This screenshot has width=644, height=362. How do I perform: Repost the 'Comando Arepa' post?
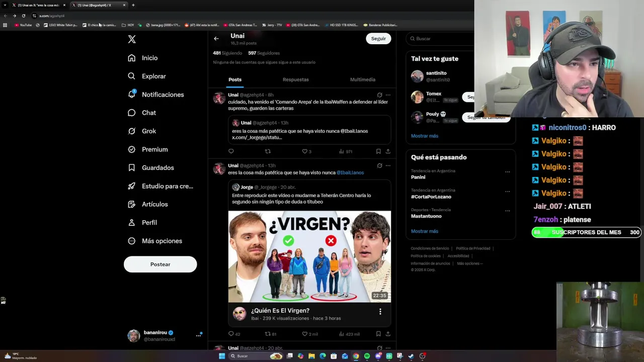point(268,151)
